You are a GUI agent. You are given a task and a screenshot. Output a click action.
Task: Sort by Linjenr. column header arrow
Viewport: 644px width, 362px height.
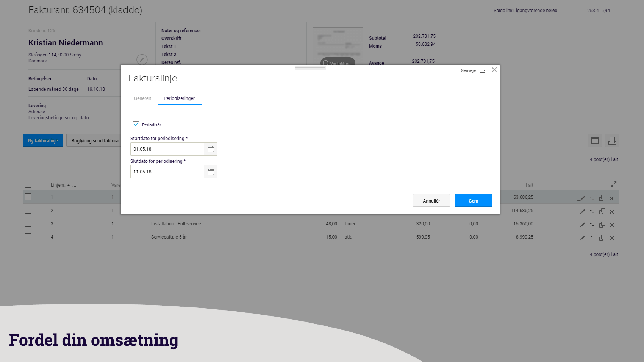[x=69, y=185]
